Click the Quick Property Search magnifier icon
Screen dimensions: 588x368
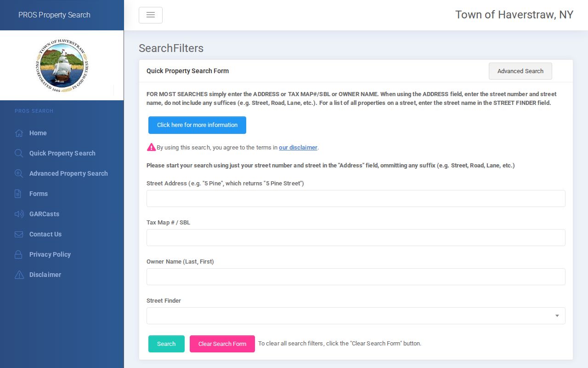pyautogui.click(x=19, y=153)
